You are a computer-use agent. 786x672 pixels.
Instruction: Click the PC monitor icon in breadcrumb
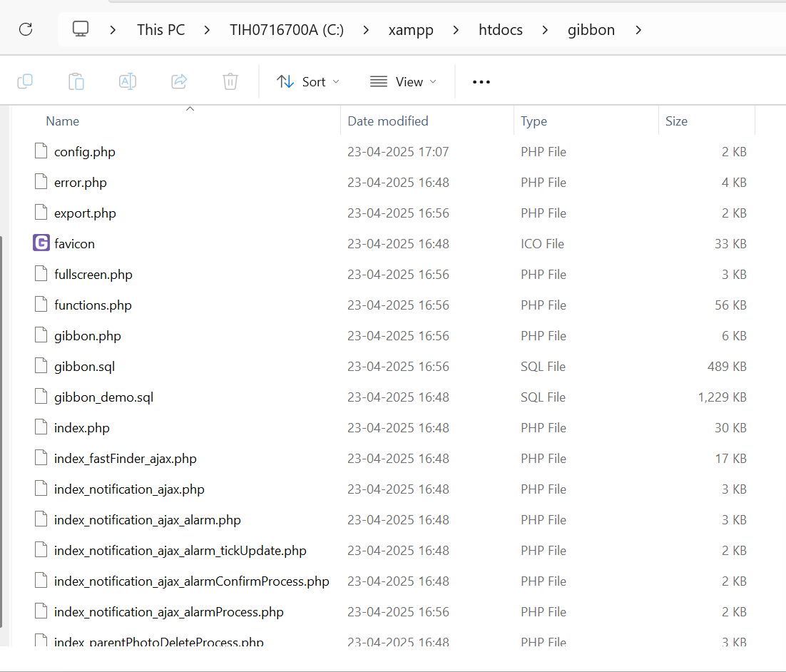pyautogui.click(x=80, y=29)
